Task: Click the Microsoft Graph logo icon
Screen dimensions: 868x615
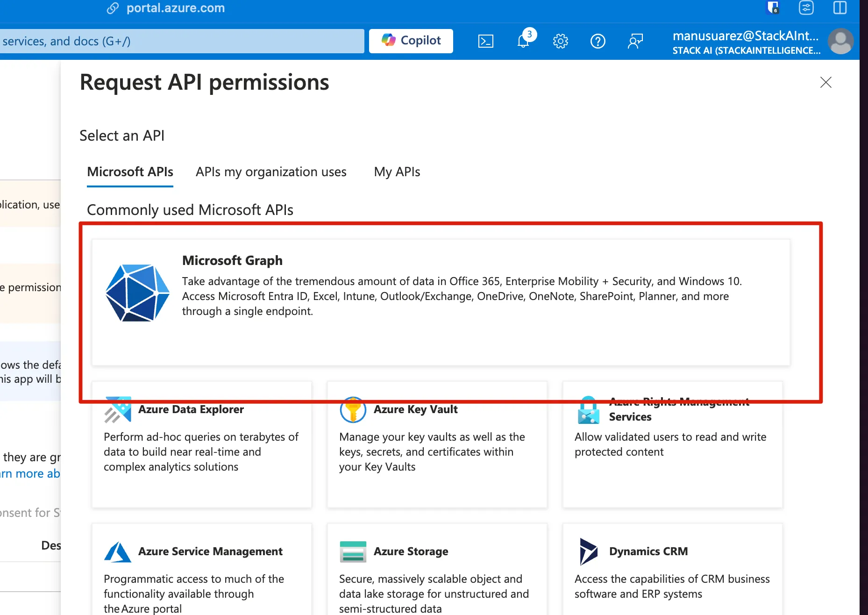Action: point(137,293)
